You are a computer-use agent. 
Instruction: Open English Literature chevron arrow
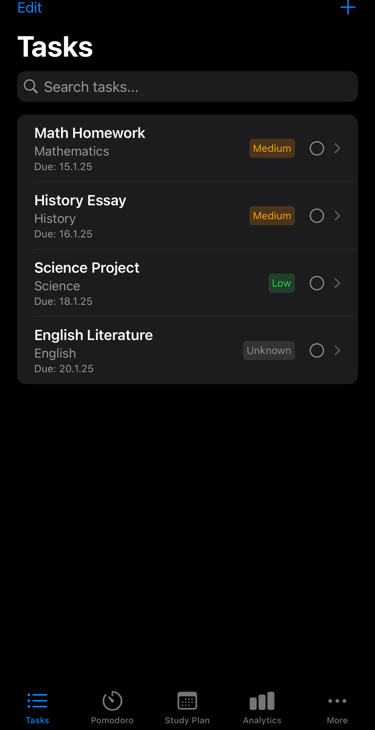tap(338, 351)
